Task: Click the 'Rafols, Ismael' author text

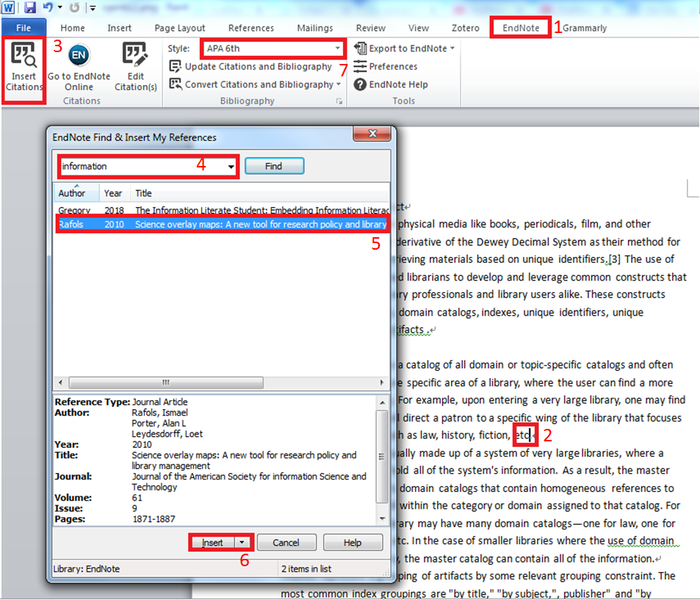Action: tap(160, 413)
